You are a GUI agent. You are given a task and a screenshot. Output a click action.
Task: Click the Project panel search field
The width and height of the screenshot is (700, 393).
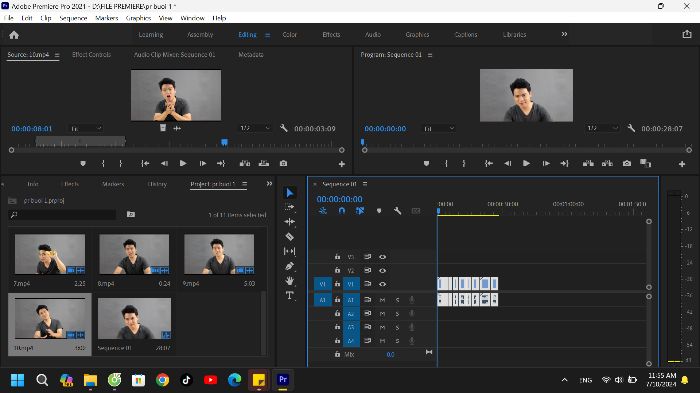tap(62, 215)
